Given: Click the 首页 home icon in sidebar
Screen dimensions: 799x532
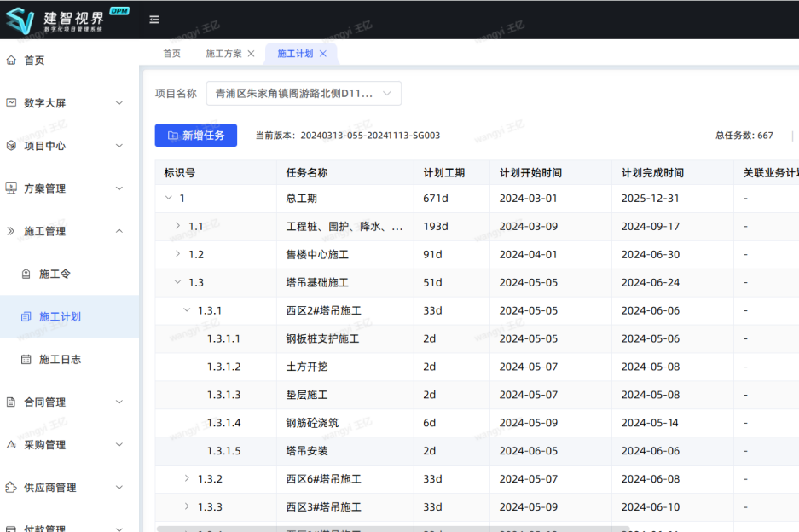Looking at the screenshot, I should click(x=11, y=61).
